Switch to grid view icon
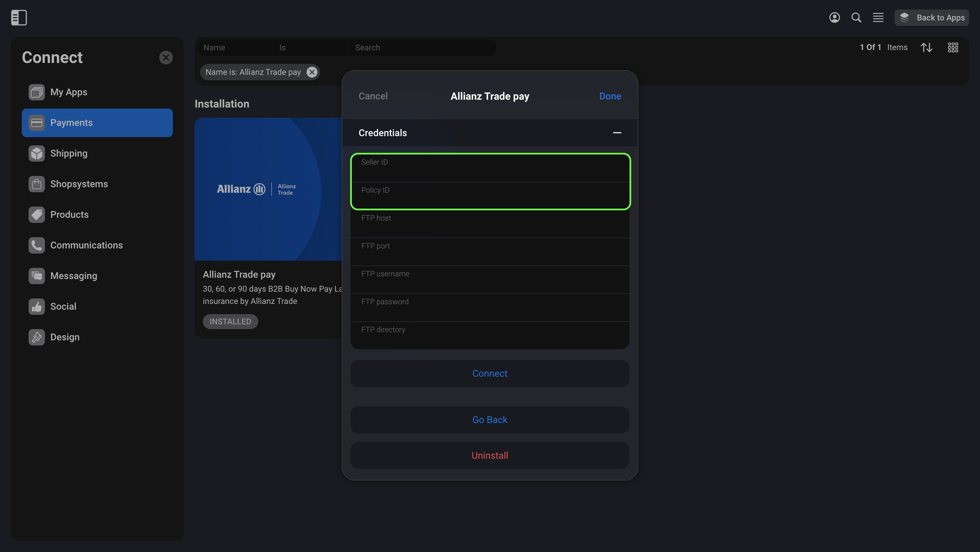 tap(953, 47)
